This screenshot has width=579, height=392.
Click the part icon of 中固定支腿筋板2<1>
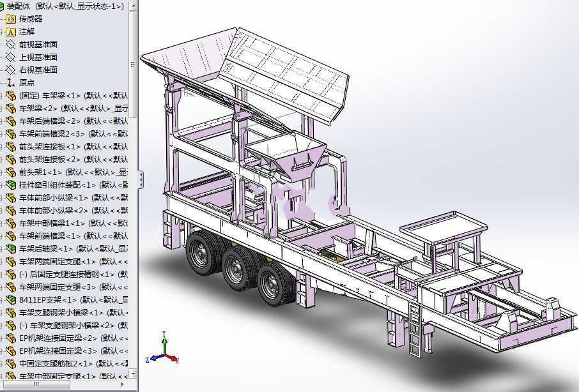pos(11,363)
